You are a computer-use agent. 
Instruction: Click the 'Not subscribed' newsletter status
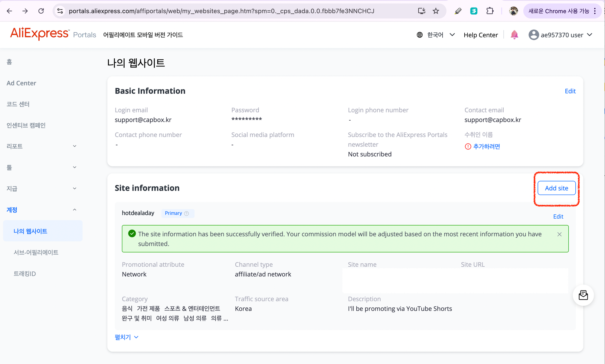point(370,154)
